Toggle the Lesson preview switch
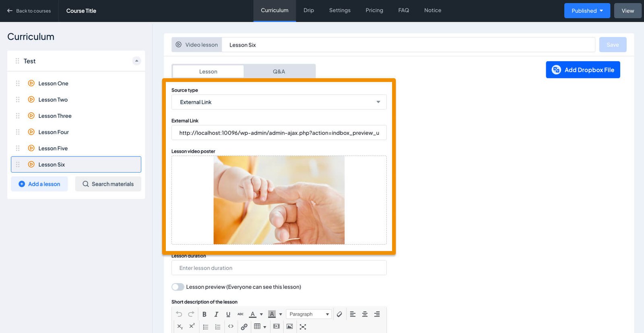 click(178, 287)
